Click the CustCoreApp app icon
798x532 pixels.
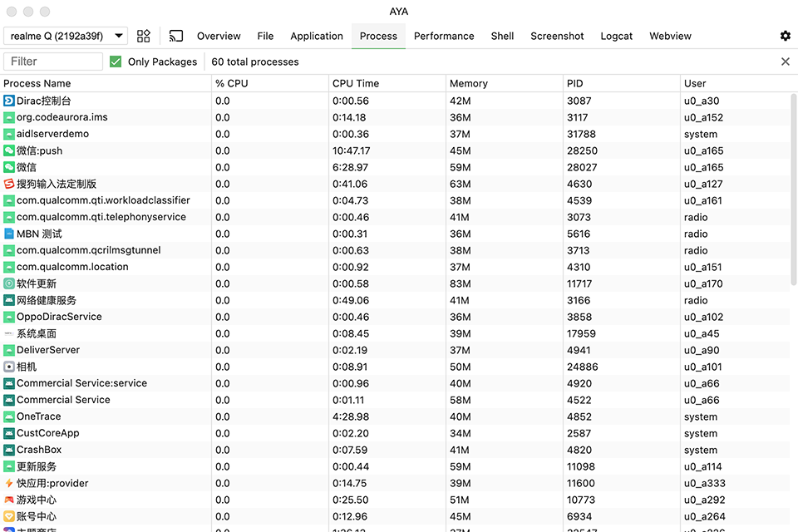point(8,433)
